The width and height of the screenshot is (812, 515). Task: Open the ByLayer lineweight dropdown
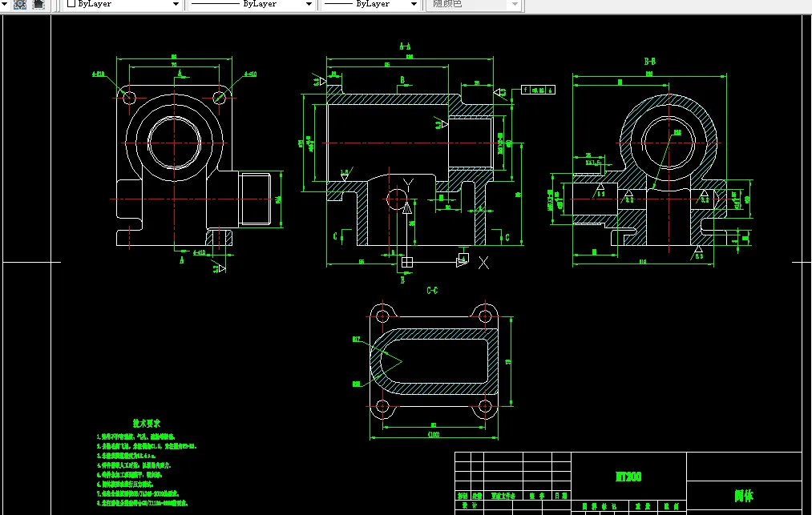tap(371, 4)
